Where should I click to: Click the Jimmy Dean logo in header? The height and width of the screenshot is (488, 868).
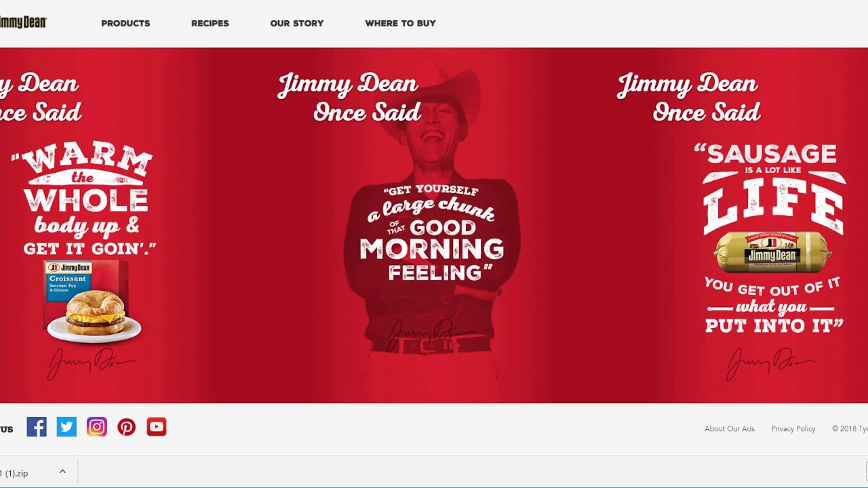(23, 22)
